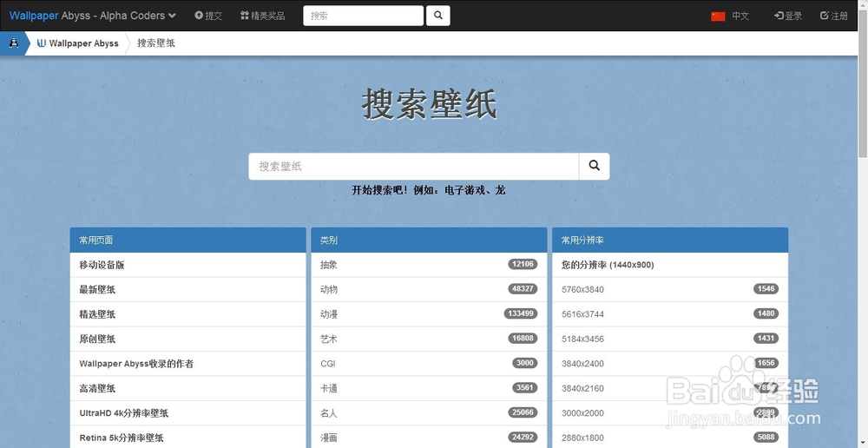Image resolution: width=868 pixels, height=448 pixels.
Task: Open the Wallpaper Abyss - Alpha Coders dropdown
Action: click(93, 16)
